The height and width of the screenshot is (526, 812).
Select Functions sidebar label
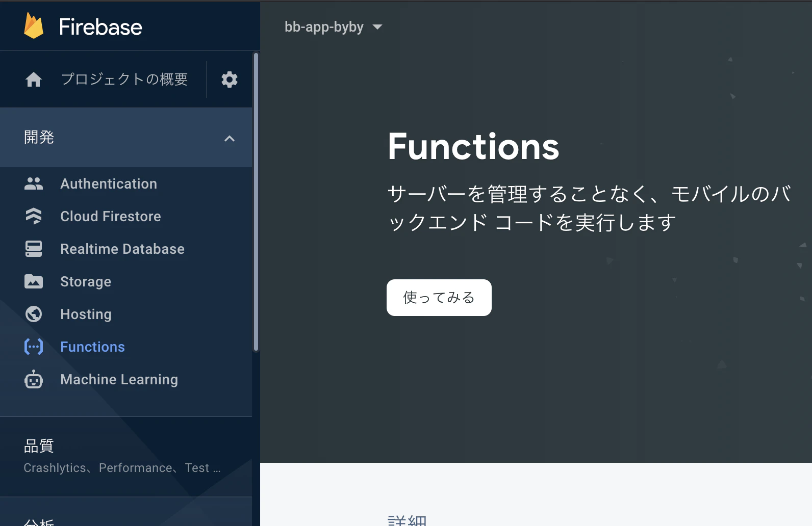[92, 347]
